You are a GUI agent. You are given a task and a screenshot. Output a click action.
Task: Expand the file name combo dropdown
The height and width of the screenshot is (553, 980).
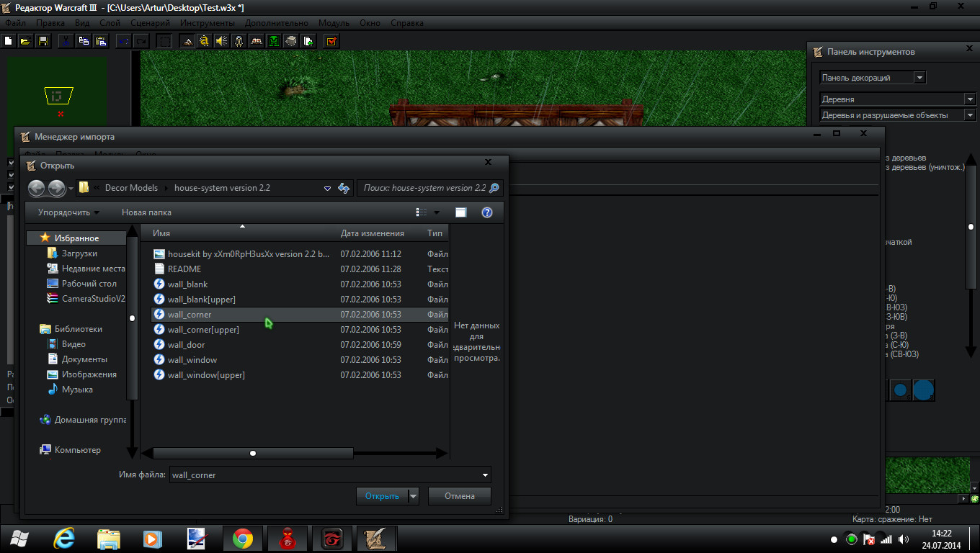[485, 475]
